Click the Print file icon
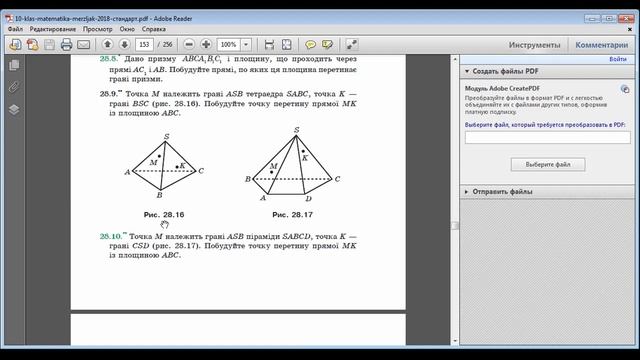Screen dimensions: 640x360 (66, 44)
